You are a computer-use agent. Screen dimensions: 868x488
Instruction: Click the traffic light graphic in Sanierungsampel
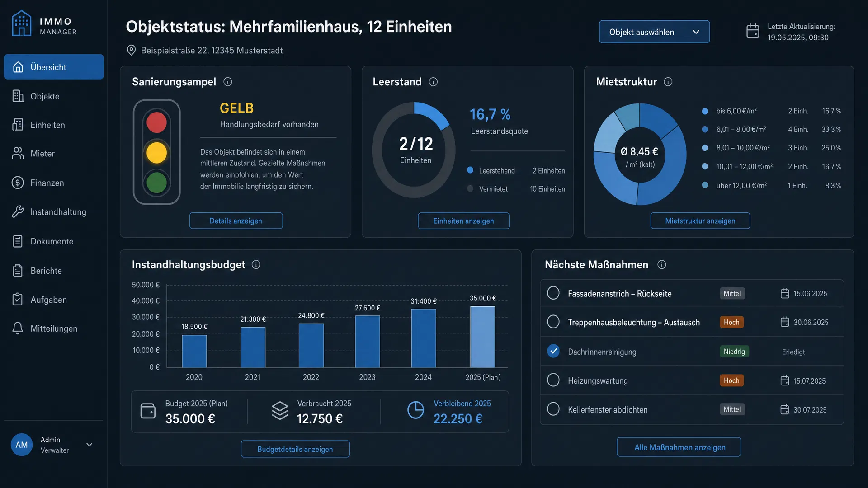[x=156, y=152]
